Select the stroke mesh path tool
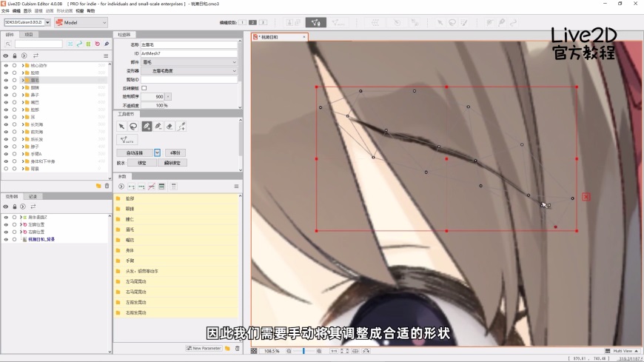This screenshot has height=362, width=644. pyautogui.click(x=181, y=127)
